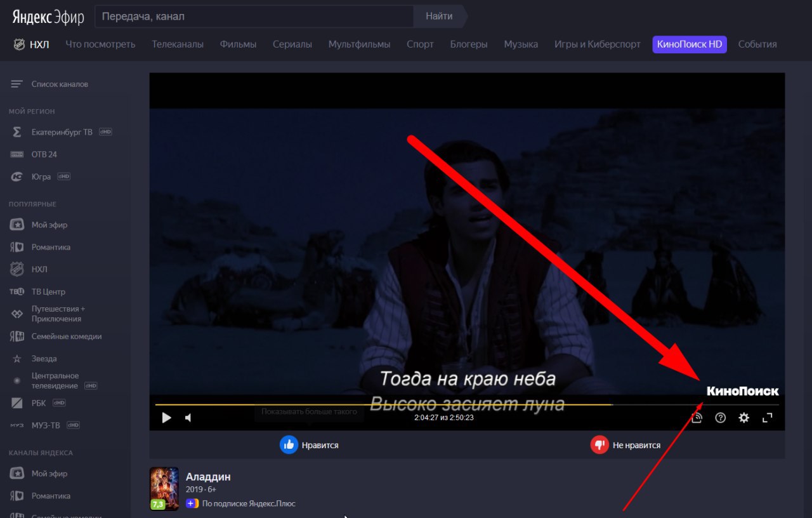Open the Блогеры tab
This screenshot has width=812, height=518.
(x=469, y=44)
